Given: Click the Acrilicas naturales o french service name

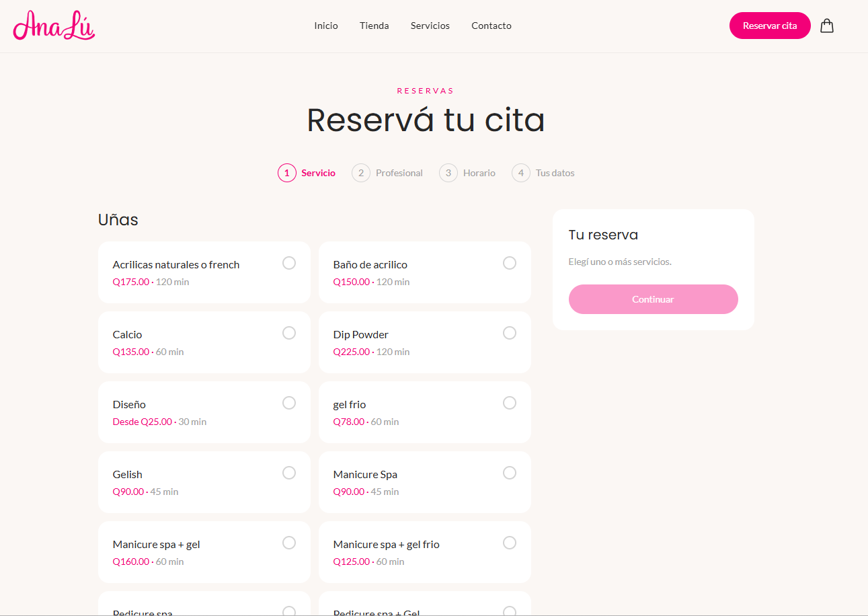Looking at the screenshot, I should [x=176, y=265].
